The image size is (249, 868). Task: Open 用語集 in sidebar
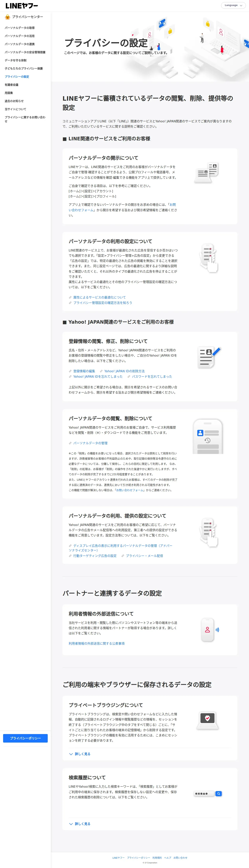coord(9,93)
